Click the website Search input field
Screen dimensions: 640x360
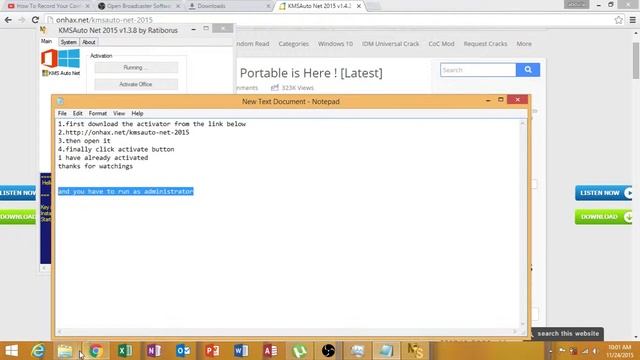coord(478,70)
